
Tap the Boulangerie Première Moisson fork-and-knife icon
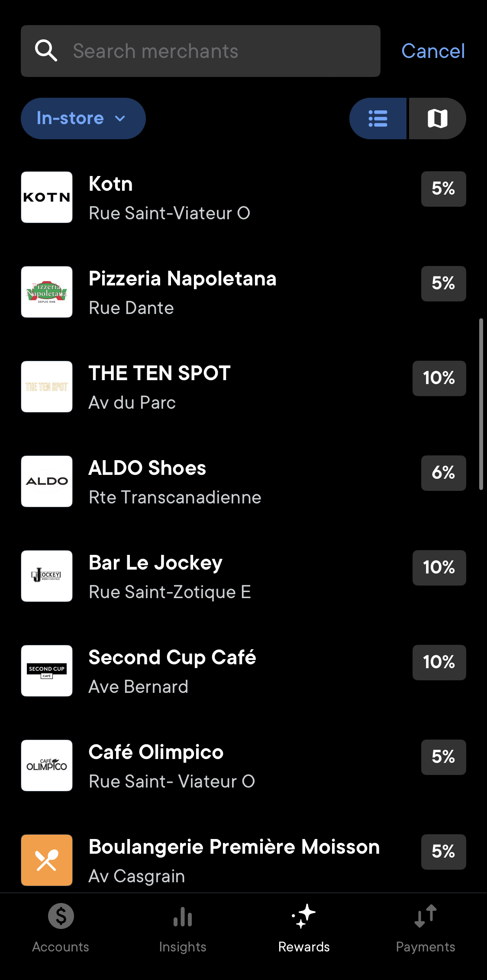coord(47,860)
